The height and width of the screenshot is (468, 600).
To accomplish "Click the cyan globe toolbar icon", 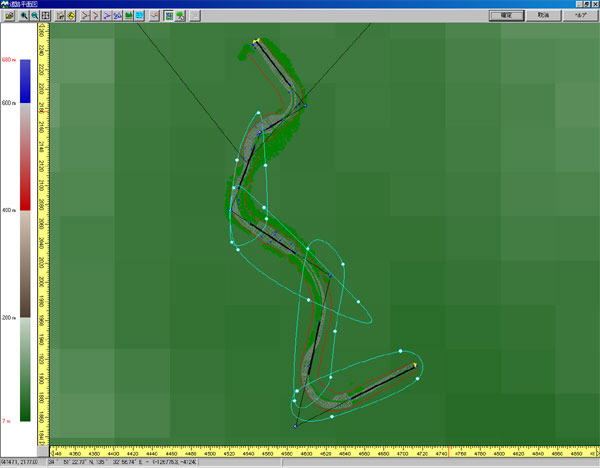I will click(141, 16).
